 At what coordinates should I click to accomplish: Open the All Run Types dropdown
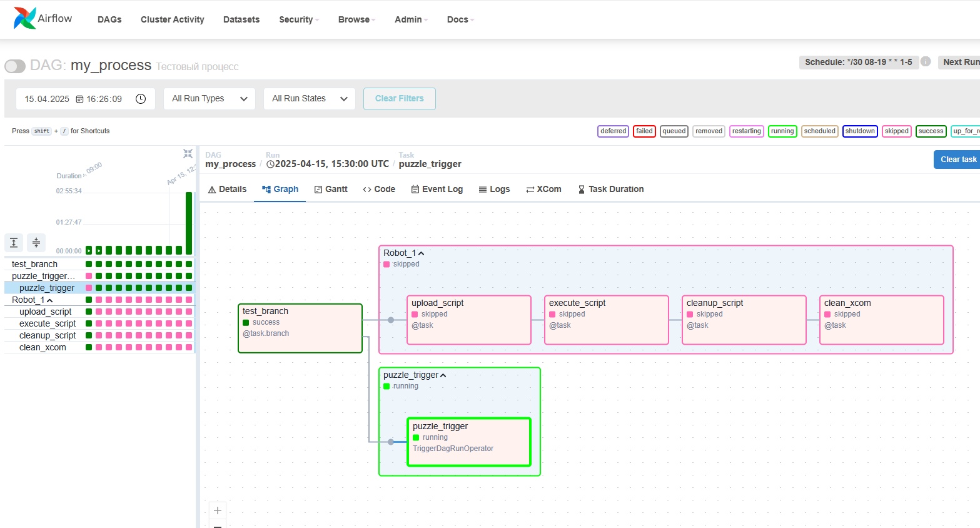210,99
